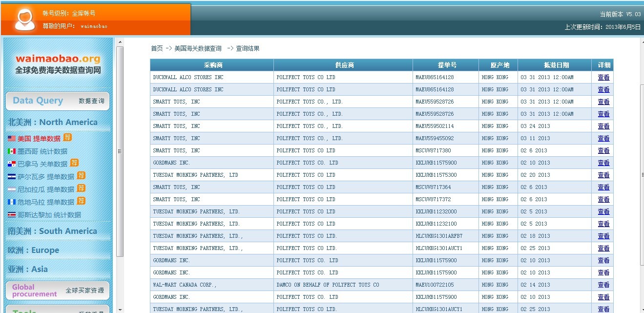Open 查看 link for bill MSCUV8717364
Screen dimensions: 644x313
coord(603,187)
